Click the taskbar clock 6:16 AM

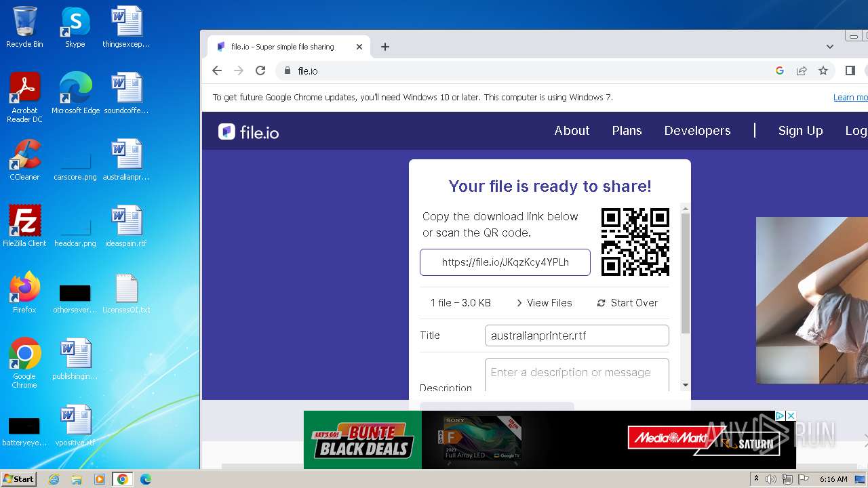pyautogui.click(x=833, y=479)
